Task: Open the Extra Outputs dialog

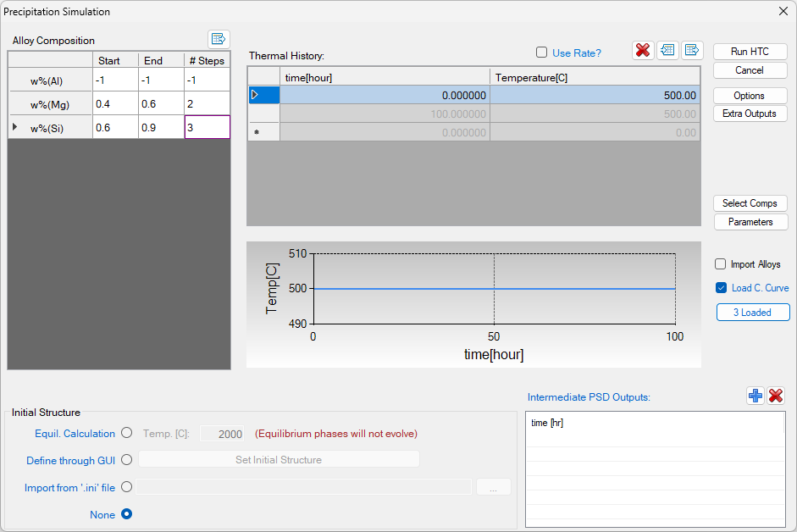Action: 750,114
